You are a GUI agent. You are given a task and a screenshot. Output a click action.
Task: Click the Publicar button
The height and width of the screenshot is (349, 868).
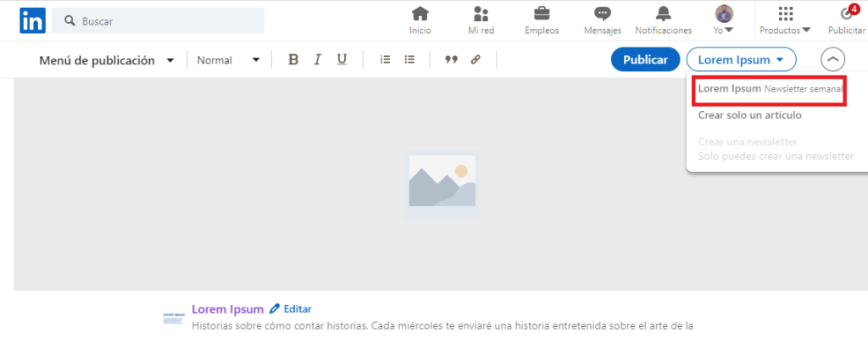pyautogui.click(x=645, y=60)
